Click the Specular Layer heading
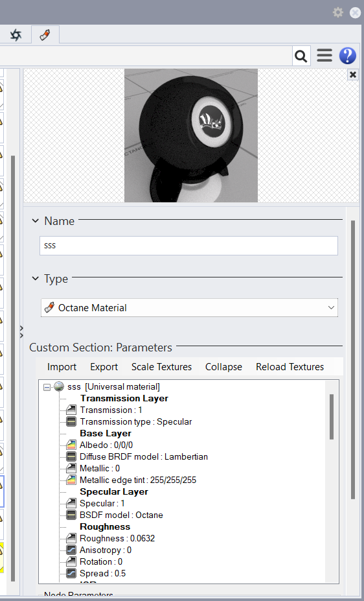Image resolution: width=364 pixels, height=601 pixels. pyautogui.click(x=114, y=491)
